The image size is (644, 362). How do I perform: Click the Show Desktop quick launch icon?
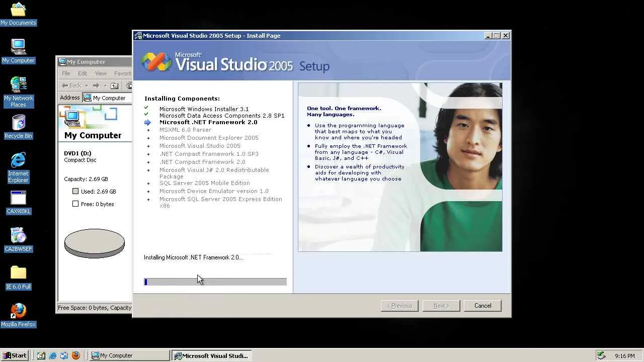coord(41,355)
